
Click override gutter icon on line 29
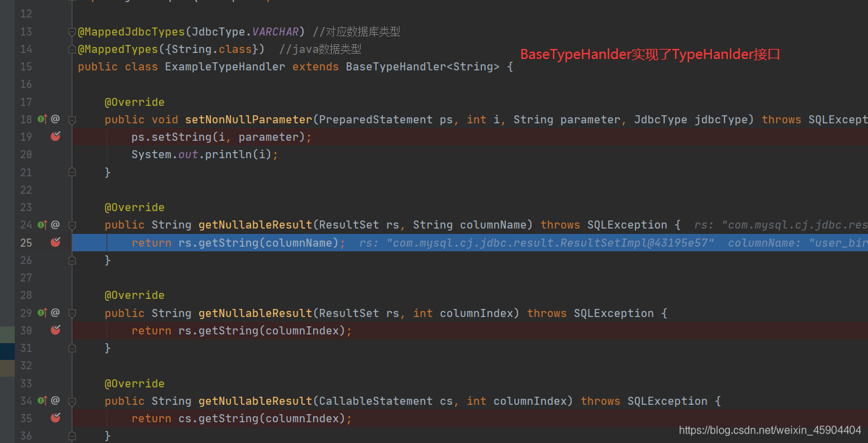42,313
